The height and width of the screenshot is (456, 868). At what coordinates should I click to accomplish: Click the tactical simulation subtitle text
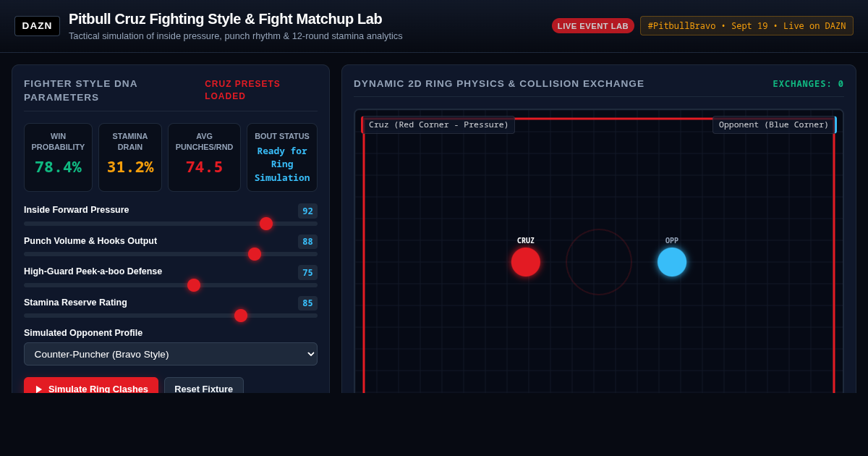coord(236,36)
